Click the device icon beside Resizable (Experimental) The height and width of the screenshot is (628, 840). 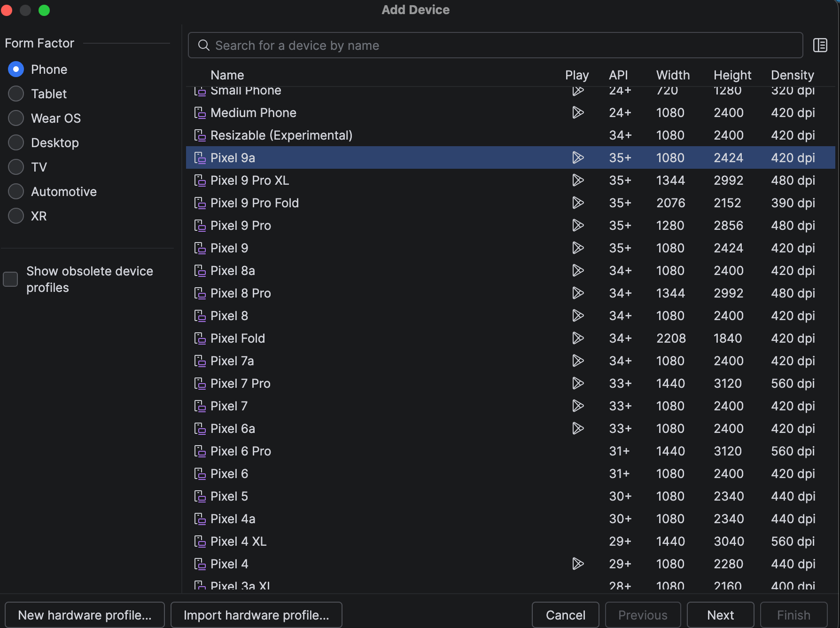coord(200,135)
